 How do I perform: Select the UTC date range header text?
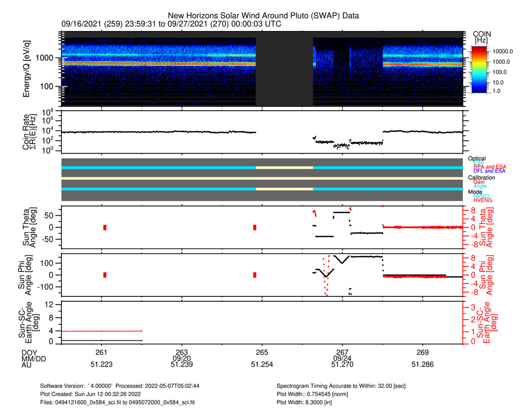(171, 24)
